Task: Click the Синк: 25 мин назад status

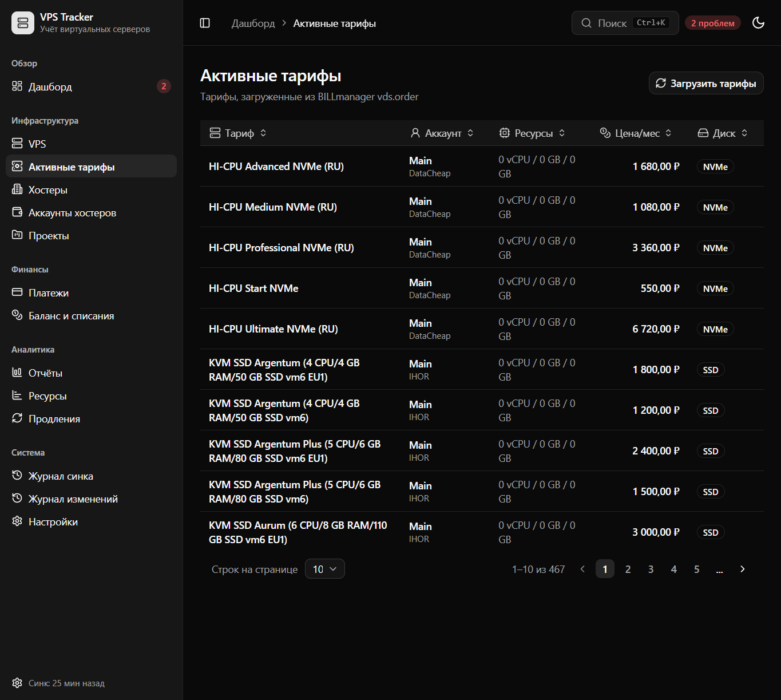Action: click(x=66, y=683)
